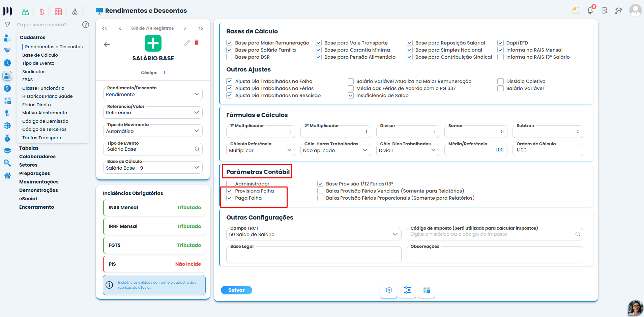Click the Código de Imposto search field

point(495,234)
